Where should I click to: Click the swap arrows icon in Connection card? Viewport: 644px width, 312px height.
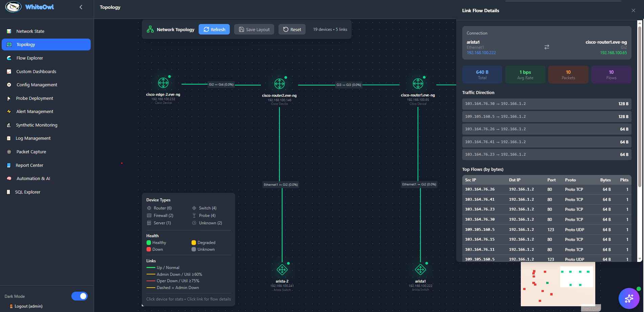tap(547, 47)
